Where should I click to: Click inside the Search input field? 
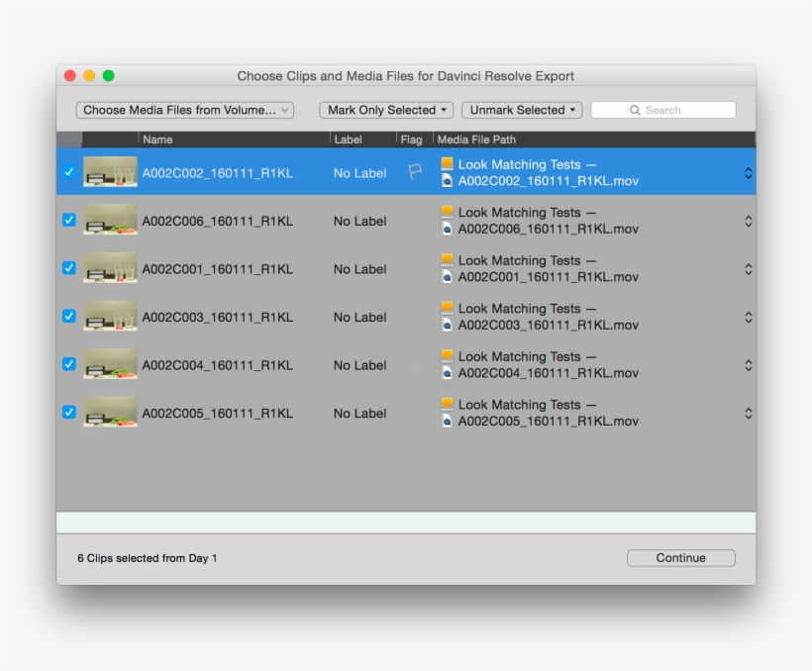pyautogui.click(x=678, y=110)
